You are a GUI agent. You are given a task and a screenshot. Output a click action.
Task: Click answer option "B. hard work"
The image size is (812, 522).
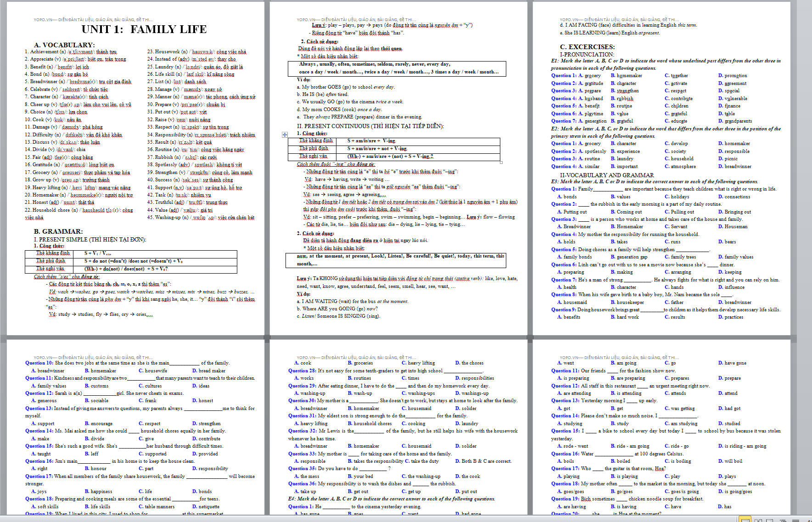click(x=625, y=317)
